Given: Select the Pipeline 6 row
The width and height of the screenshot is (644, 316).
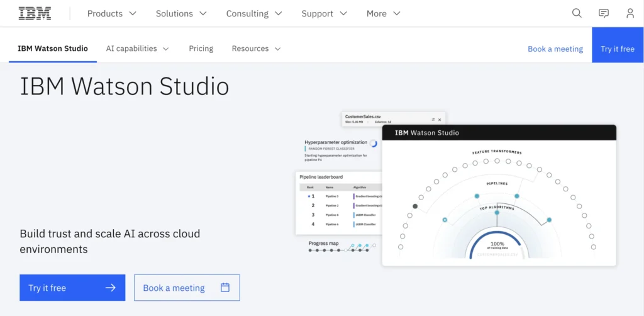Looking at the screenshot, I should [341, 224].
